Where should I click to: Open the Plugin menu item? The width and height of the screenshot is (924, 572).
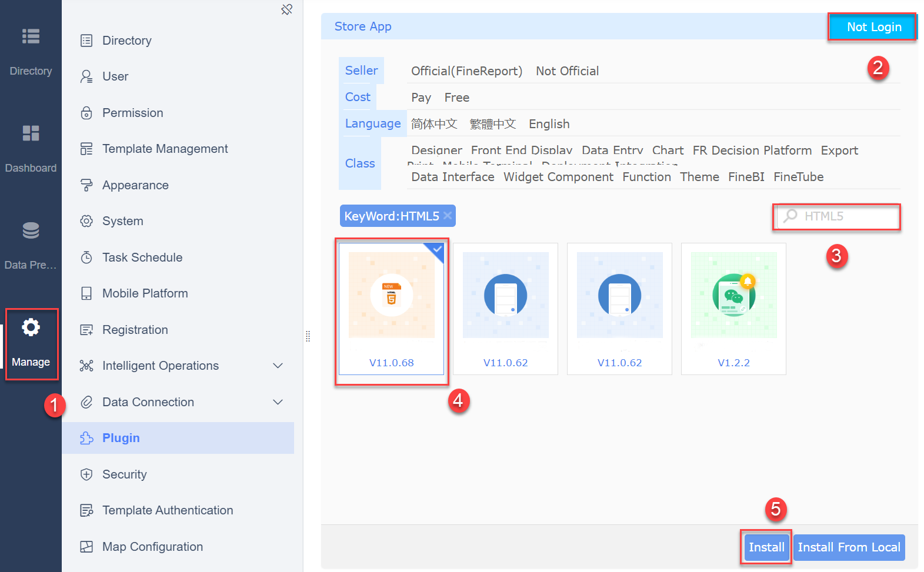pos(178,438)
